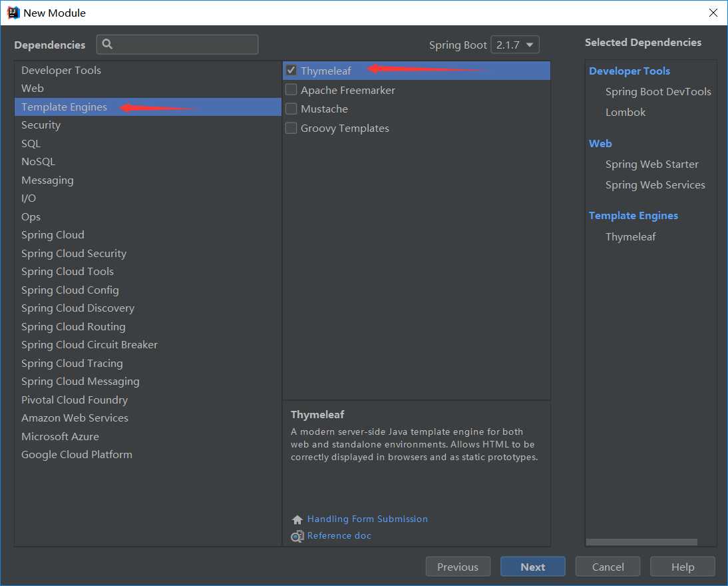
Task: Click the Next button
Action: point(532,567)
